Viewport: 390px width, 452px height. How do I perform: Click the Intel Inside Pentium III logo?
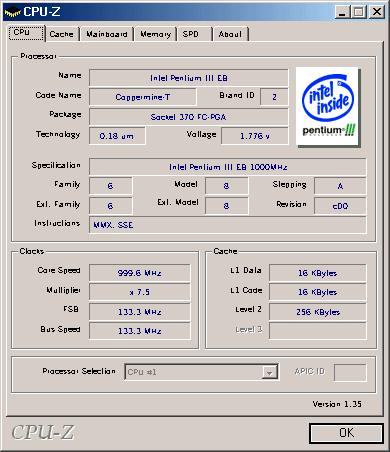(x=327, y=107)
